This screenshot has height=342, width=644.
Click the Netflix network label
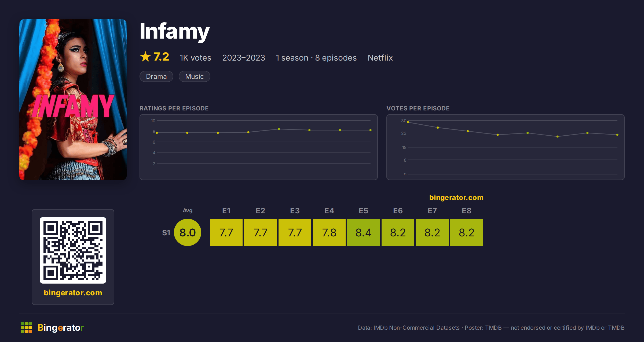[x=380, y=58]
